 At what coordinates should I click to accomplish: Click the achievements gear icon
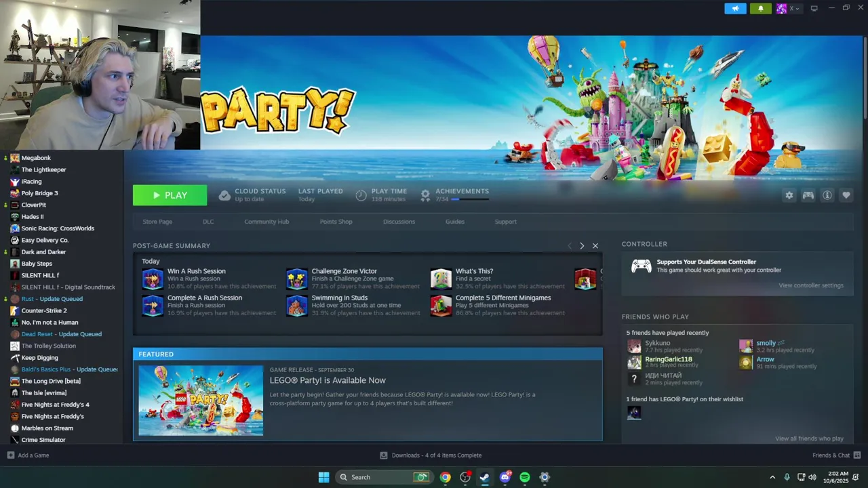point(425,195)
